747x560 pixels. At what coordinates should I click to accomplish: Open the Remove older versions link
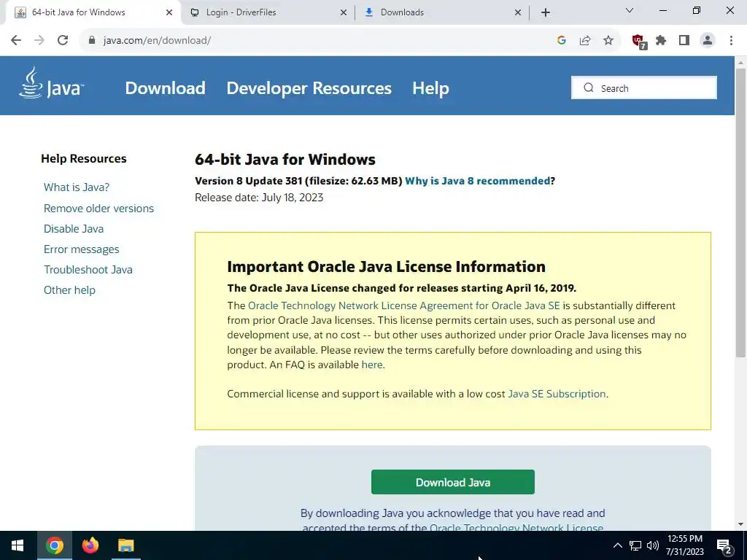(x=98, y=209)
